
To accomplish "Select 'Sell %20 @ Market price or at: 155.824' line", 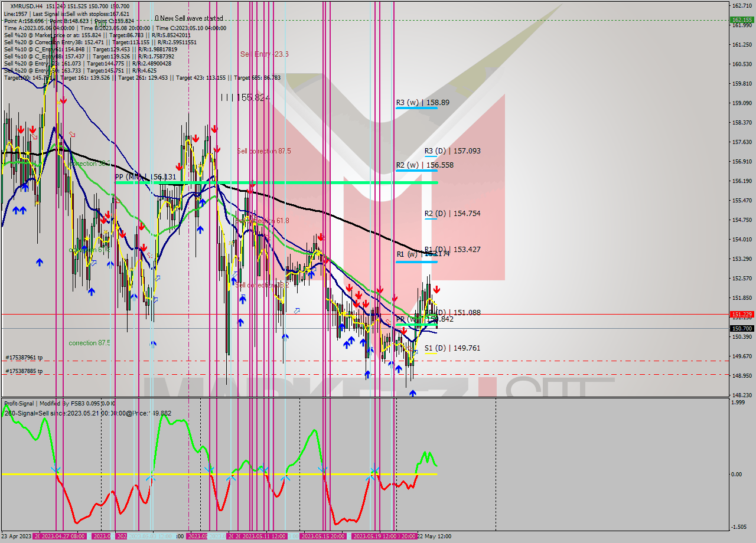I will coord(99,35).
